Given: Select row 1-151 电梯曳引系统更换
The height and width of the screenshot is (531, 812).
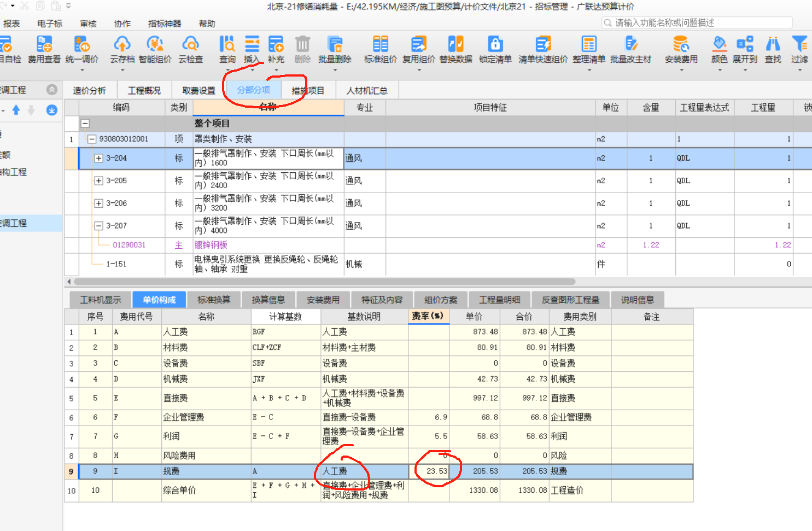Looking at the screenshot, I should [x=437, y=264].
